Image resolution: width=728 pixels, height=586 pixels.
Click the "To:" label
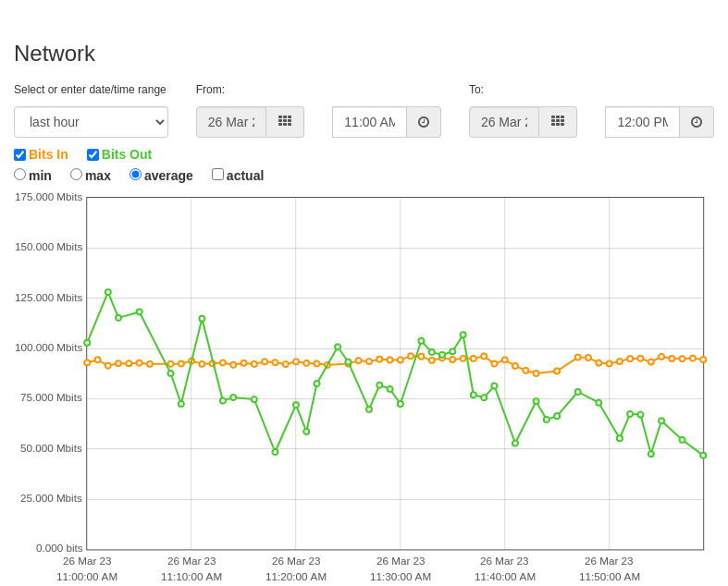pyautogui.click(x=476, y=90)
